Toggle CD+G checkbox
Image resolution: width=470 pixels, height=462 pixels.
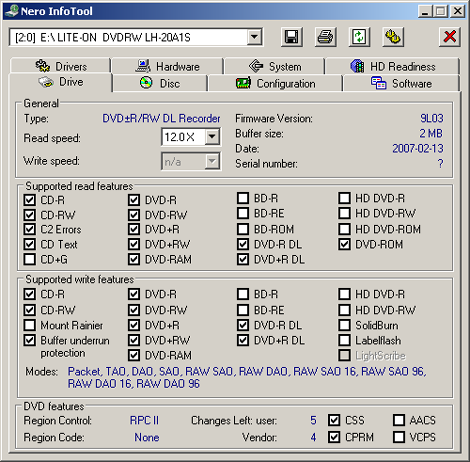pos(30,259)
